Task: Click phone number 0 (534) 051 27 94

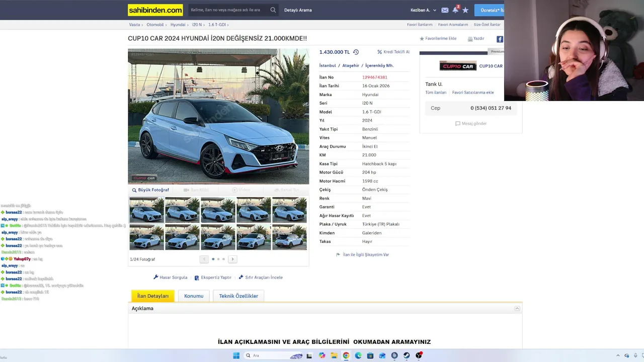Action: [491, 108]
